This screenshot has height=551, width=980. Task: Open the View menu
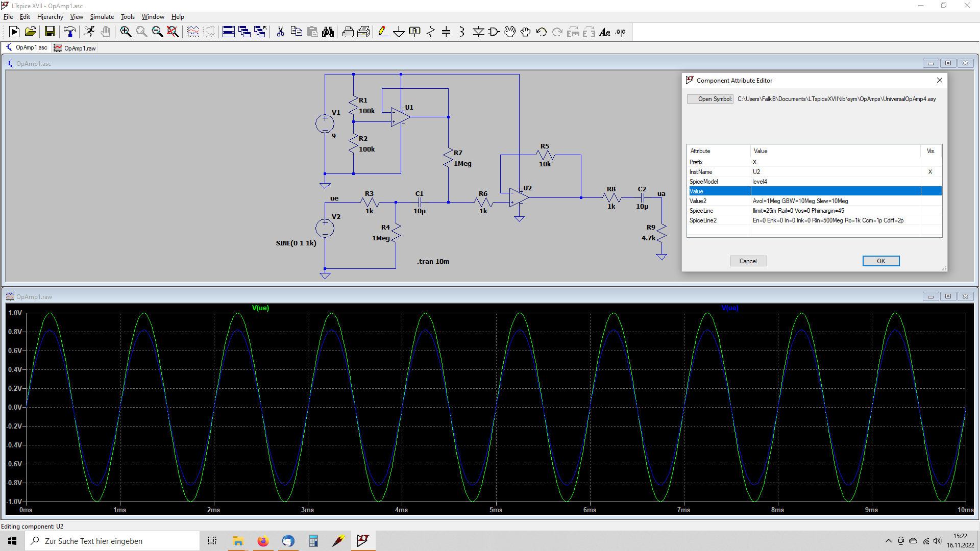pos(77,17)
